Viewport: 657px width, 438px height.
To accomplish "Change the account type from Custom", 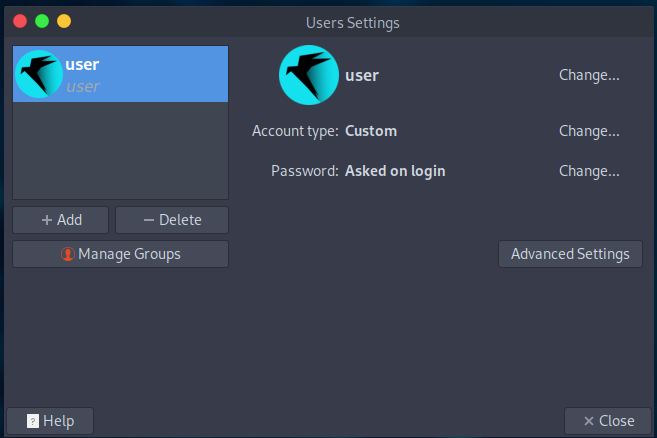I will [x=589, y=131].
